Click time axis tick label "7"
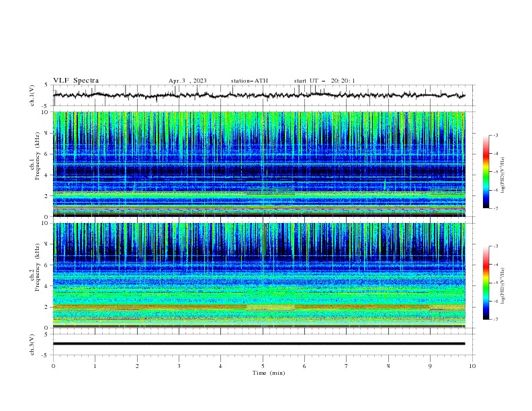This screenshot has height=411, width=532. tap(347, 366)
